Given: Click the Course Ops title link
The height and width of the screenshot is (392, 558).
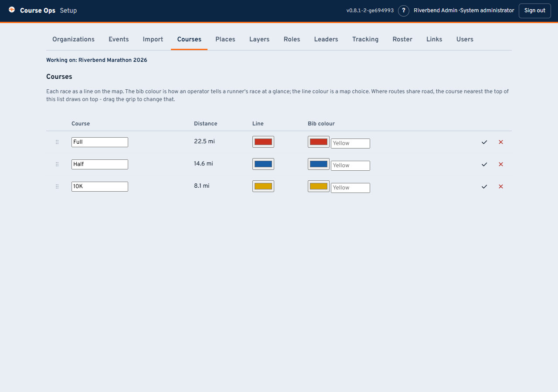Looking at the screenshot, I should coord(37,10).
